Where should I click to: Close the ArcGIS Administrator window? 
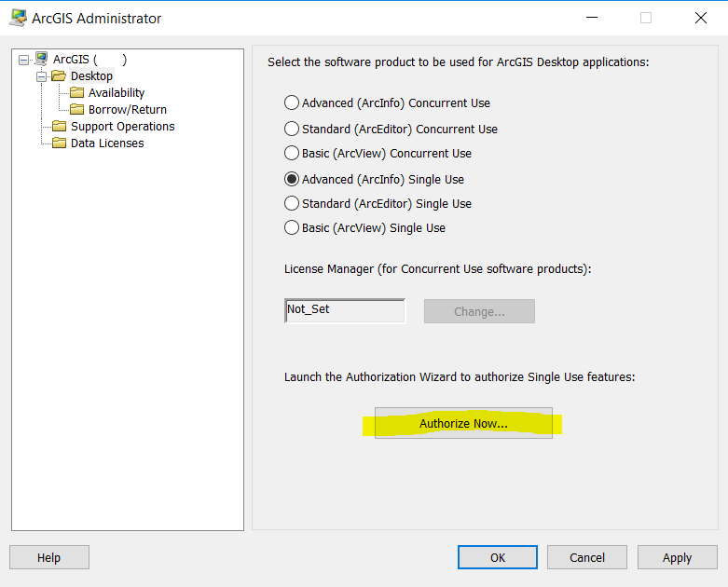click(701, 18)
